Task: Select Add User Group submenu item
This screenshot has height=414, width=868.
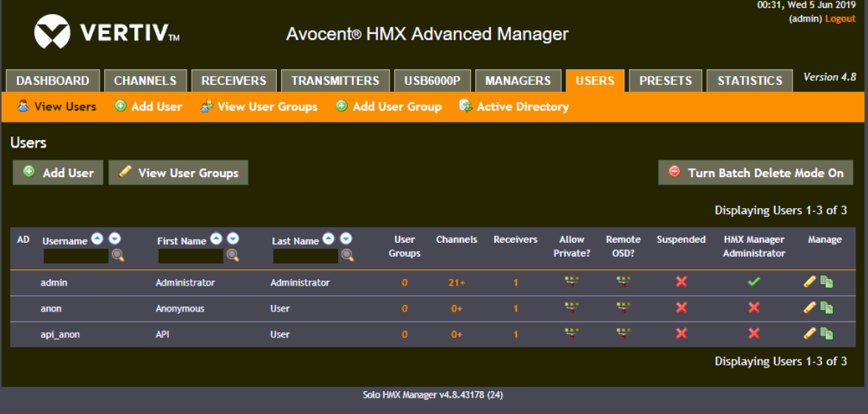Action: pyautogui.click(x=388, y=107)
